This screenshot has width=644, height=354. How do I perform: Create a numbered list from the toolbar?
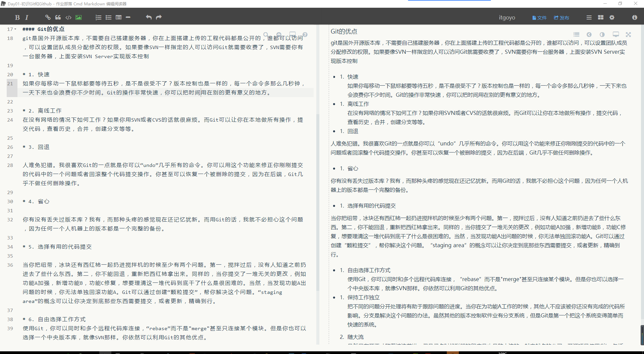pos(98,17)
